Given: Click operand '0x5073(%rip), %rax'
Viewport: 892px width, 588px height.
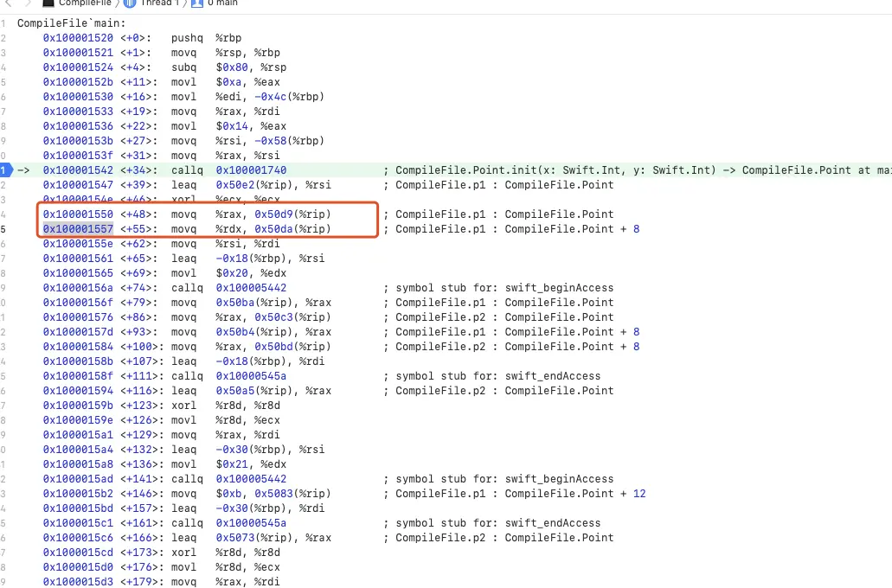Looking at the screenshot, I should 273,538.
